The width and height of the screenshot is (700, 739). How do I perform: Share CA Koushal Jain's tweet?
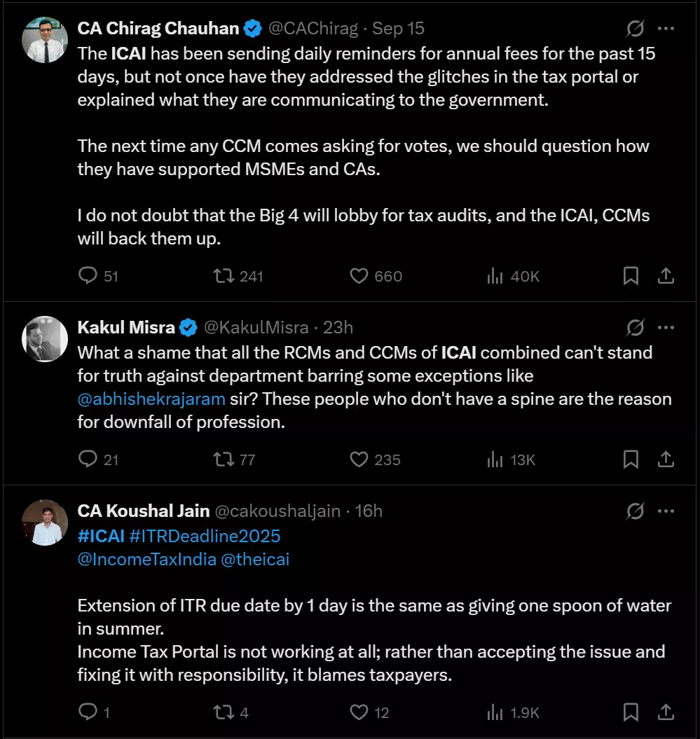[x=666, y=712]
